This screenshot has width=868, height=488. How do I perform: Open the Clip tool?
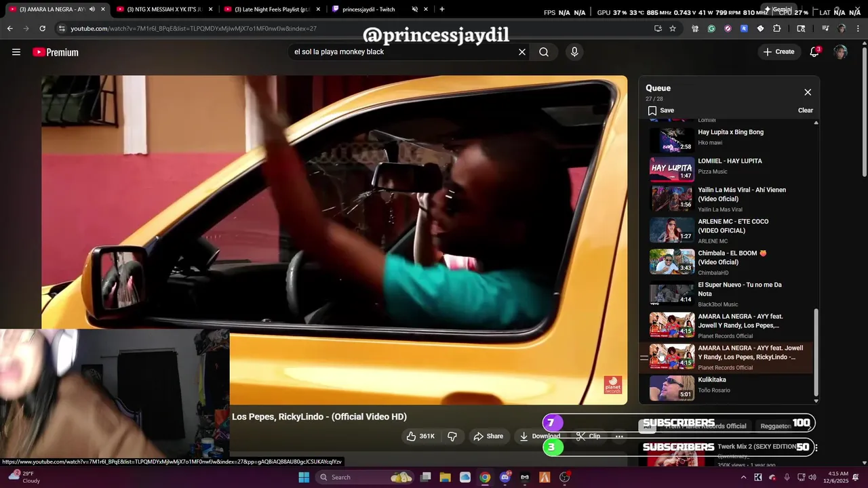click(x=588, y=436)
